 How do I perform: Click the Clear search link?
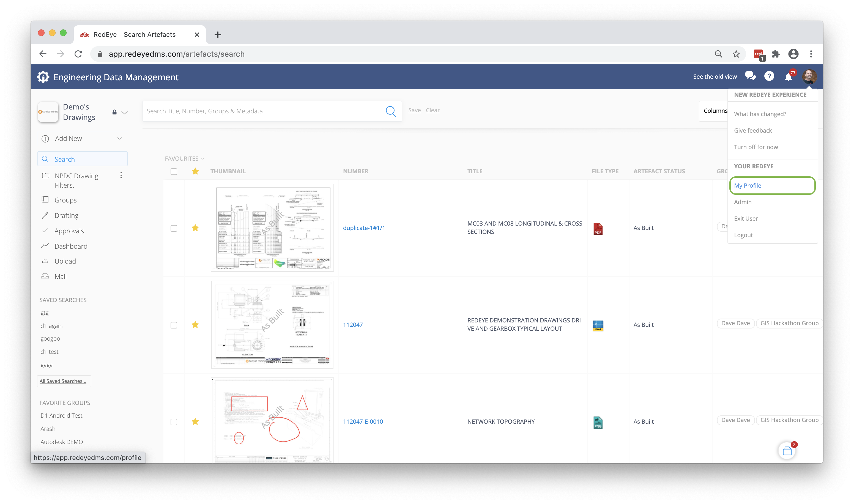tap(433, 110)
